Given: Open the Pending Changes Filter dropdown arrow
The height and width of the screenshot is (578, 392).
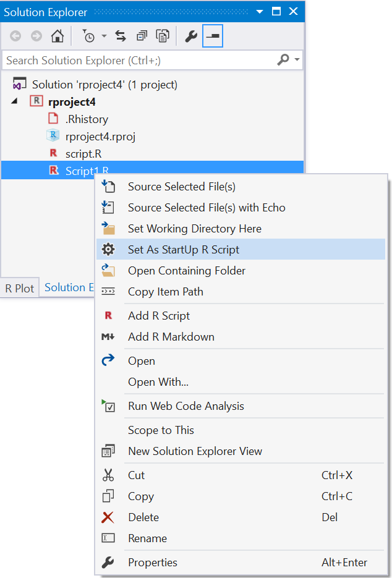Looking at the screenshot, I should (104, 36).
